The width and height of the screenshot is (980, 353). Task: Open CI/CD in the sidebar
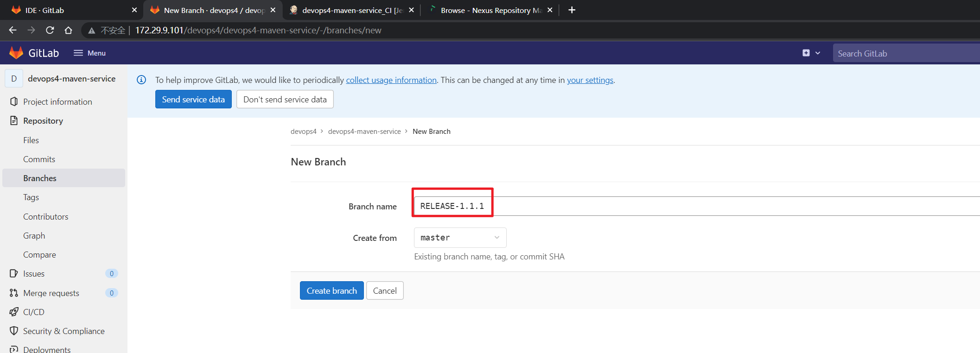click(34, 312)
